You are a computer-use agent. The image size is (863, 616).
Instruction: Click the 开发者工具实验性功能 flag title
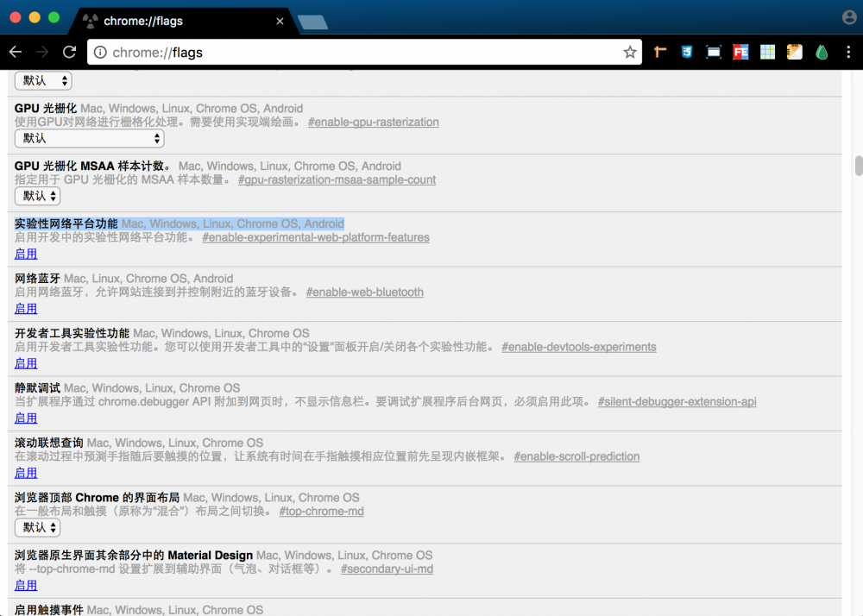[72, 333]
